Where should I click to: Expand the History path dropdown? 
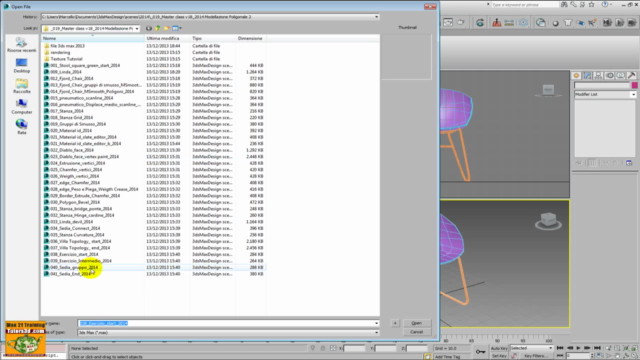[x=376, y=17]
